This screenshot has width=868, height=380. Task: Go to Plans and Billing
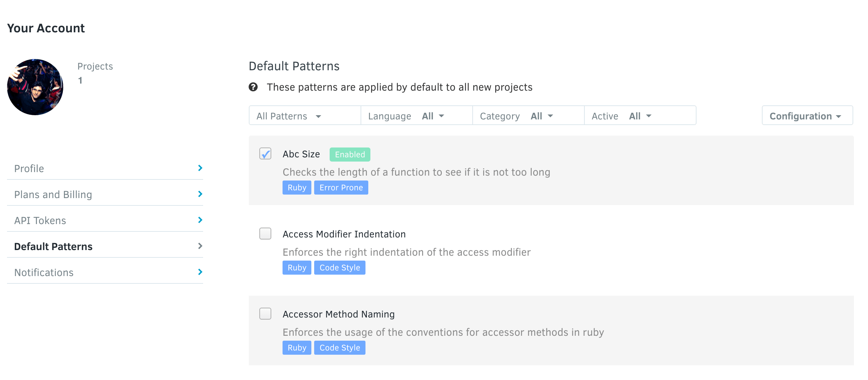coord(53,194)
